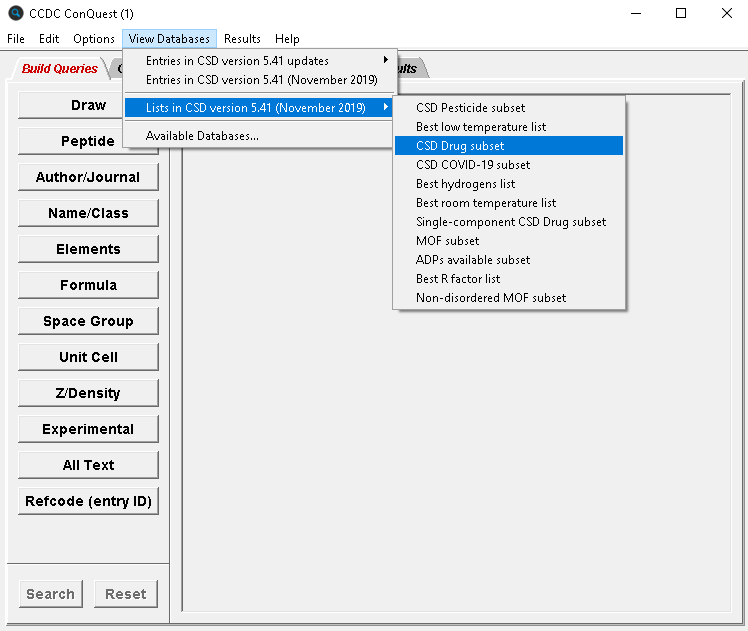748x631 pixels.
Task: Click the Draw query button
Action: (x=88, y=106)
